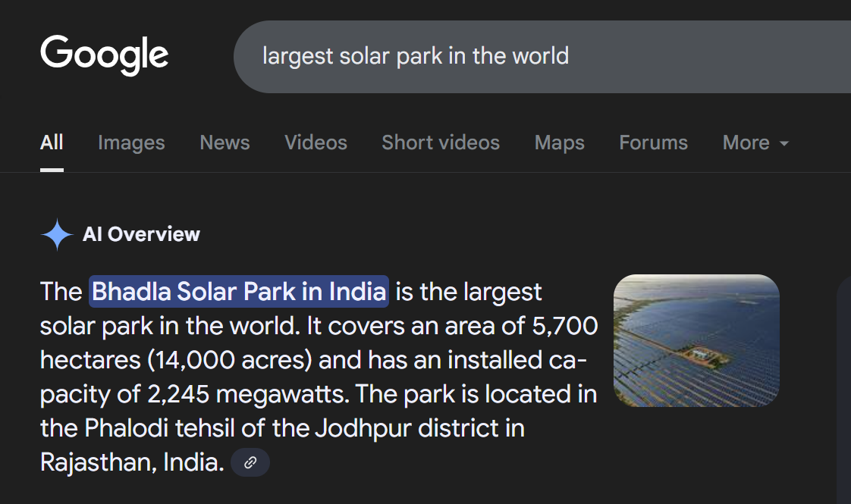This screenshot has width=851, height=504.
Task: Click the word 'Jodhpur' in the overview
Action: tap(363, 429)
